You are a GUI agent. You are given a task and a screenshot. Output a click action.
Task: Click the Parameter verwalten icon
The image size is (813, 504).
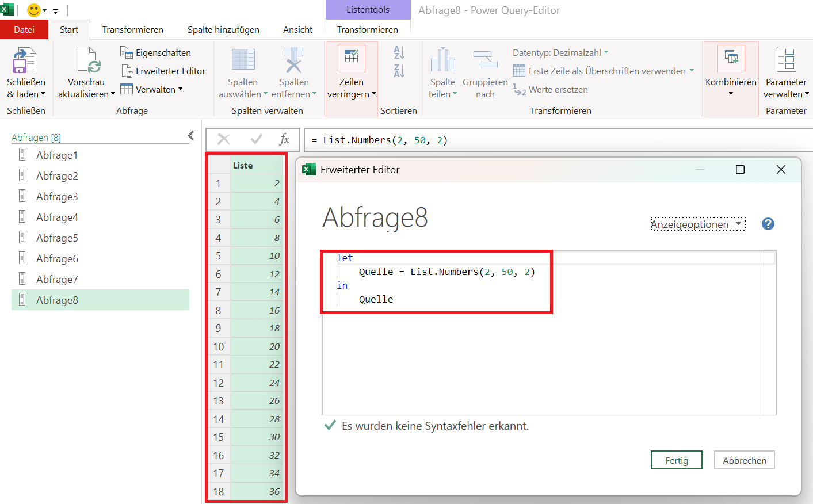click(786, 60)
